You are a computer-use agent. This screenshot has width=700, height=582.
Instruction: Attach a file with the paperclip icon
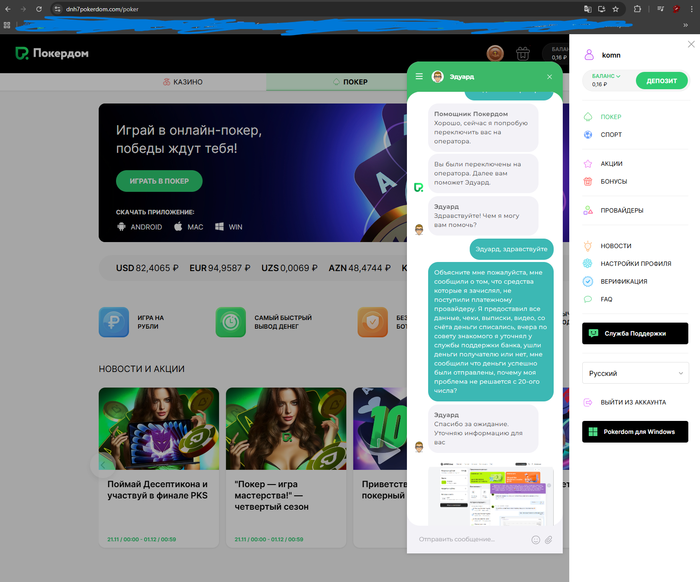(549, 540)
